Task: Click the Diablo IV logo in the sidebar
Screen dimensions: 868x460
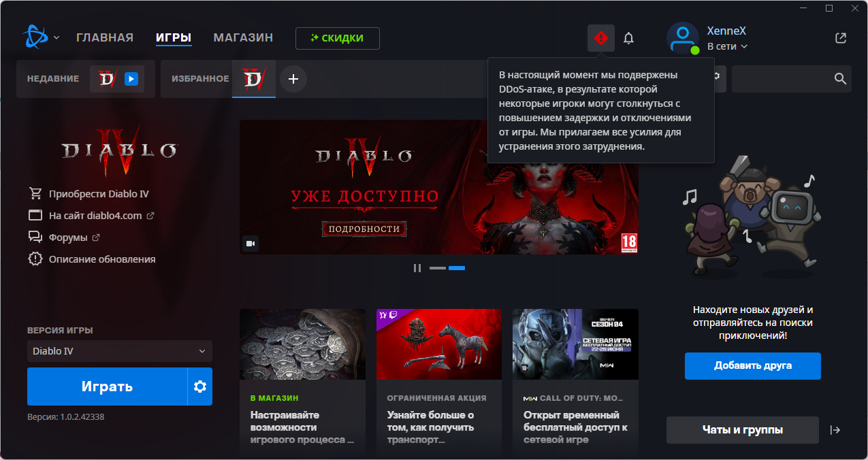Action: 120,150
